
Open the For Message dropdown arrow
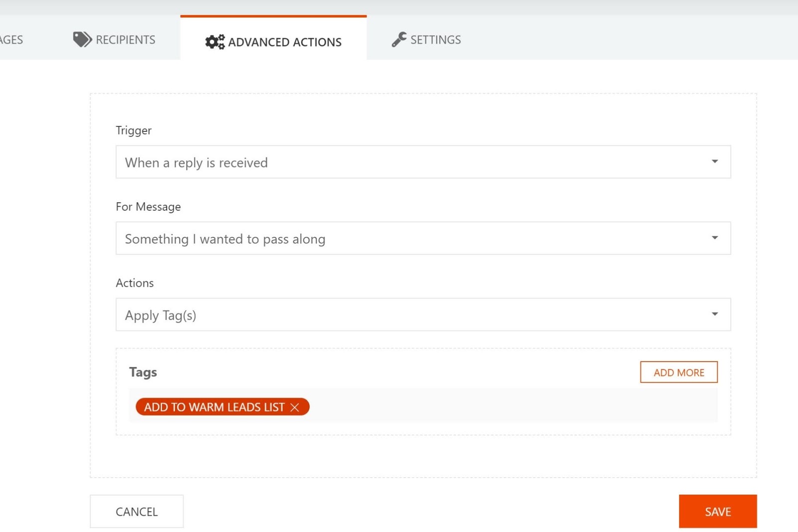pos(714,238)
